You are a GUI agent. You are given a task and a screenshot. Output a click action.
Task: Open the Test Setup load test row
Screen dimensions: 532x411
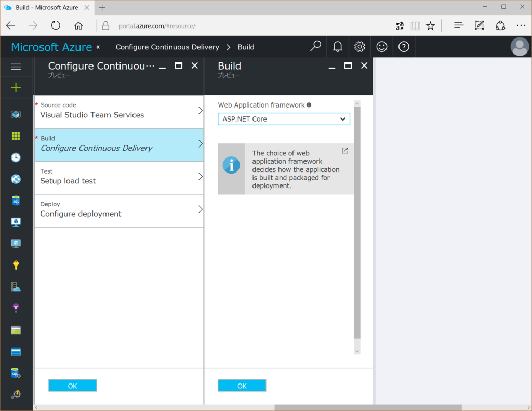coord(119,178)
